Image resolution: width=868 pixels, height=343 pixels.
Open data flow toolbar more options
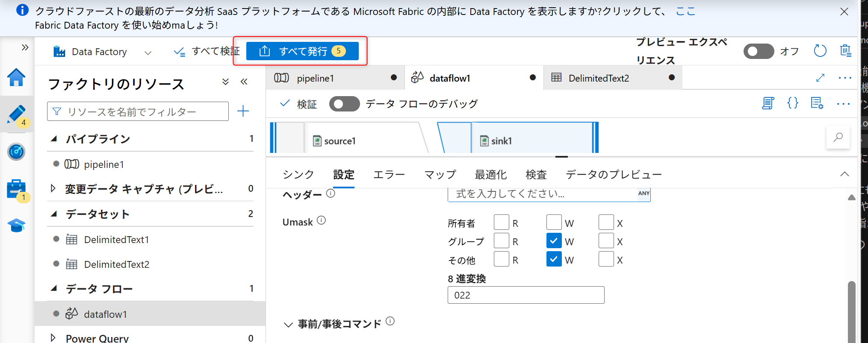pos(843,104)
